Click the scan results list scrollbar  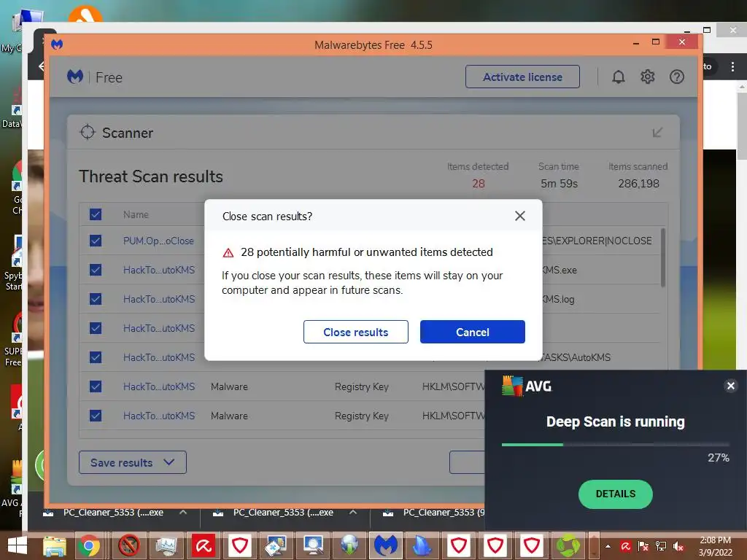click(662, 257)
